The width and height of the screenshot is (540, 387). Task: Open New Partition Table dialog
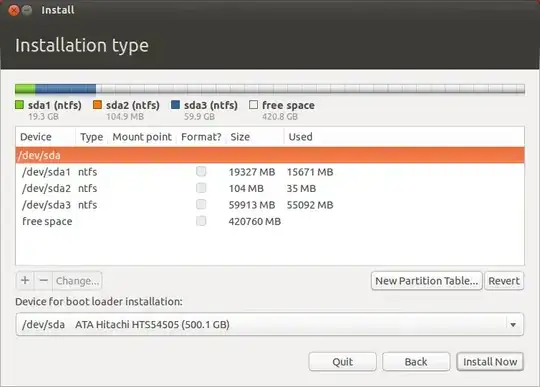[x=426, y=281]
